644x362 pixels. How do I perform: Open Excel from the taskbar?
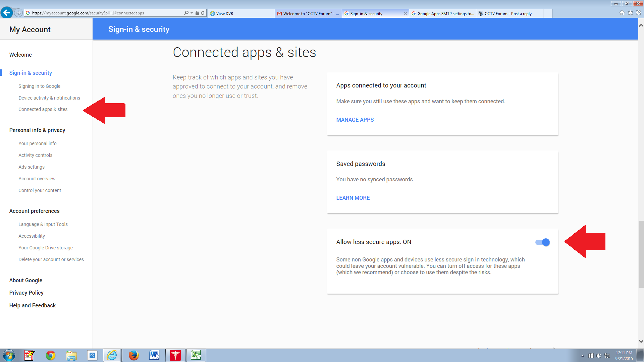[196, 355]
